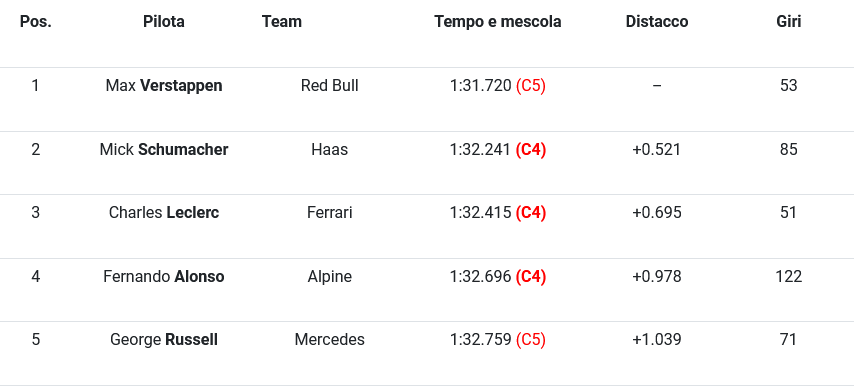The width and height of the screenshot is (856, 391).
Task: Click Charles Leclerc in the table
Action: point(164,212)
